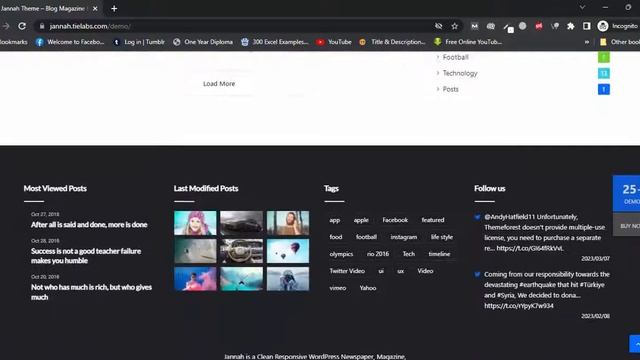Viewport: 640px width, 360px height.
Task: Select the Twitter Video tag
Action: pyautogui.click(x=347, y=271)
